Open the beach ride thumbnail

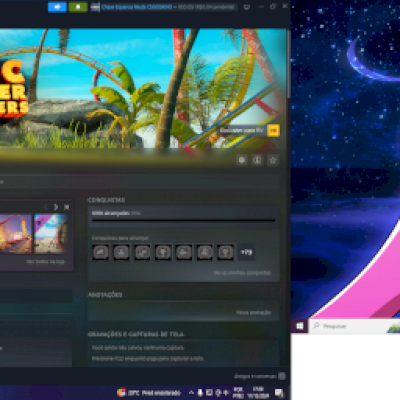51,234
